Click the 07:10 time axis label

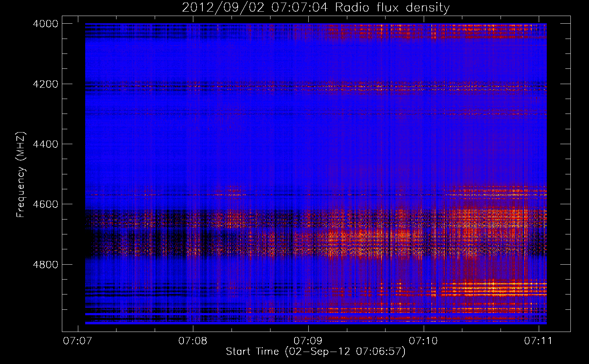click(423, 341)
